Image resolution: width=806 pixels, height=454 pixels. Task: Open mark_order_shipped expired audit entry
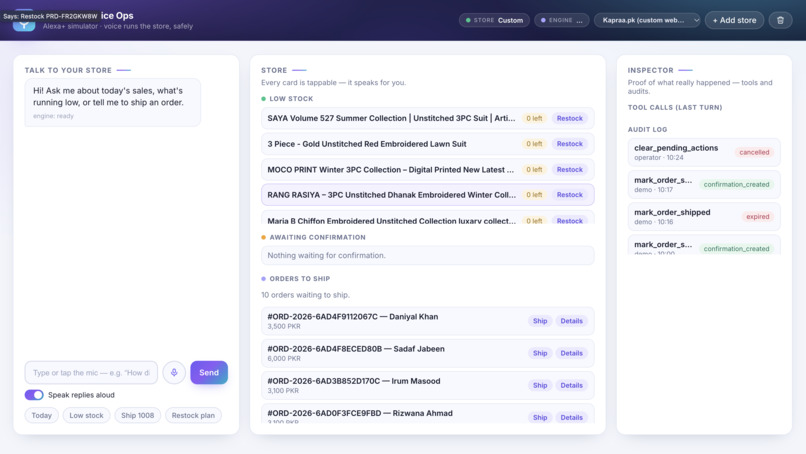tap(704, 216)
